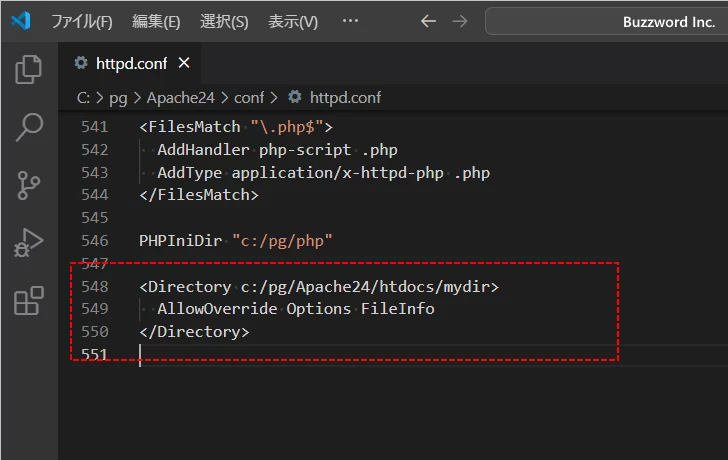Click the conf breadcrumb segment

249,97
